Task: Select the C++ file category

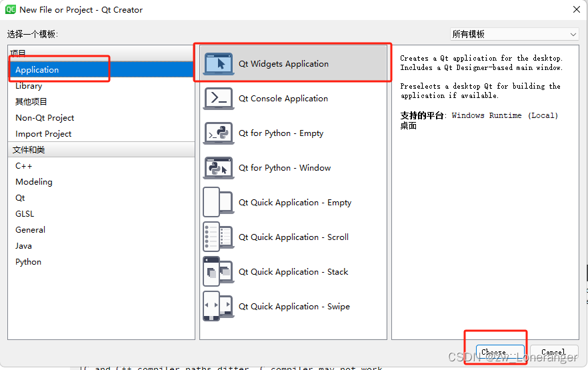Action: point(101,166)
